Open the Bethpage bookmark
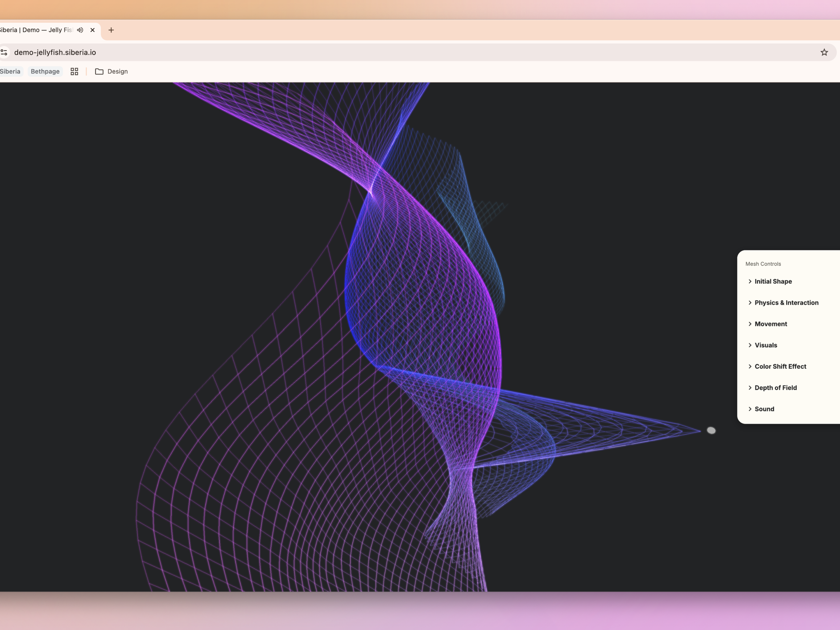This screenshot has height=630, width=840. (x=45, y=72)
